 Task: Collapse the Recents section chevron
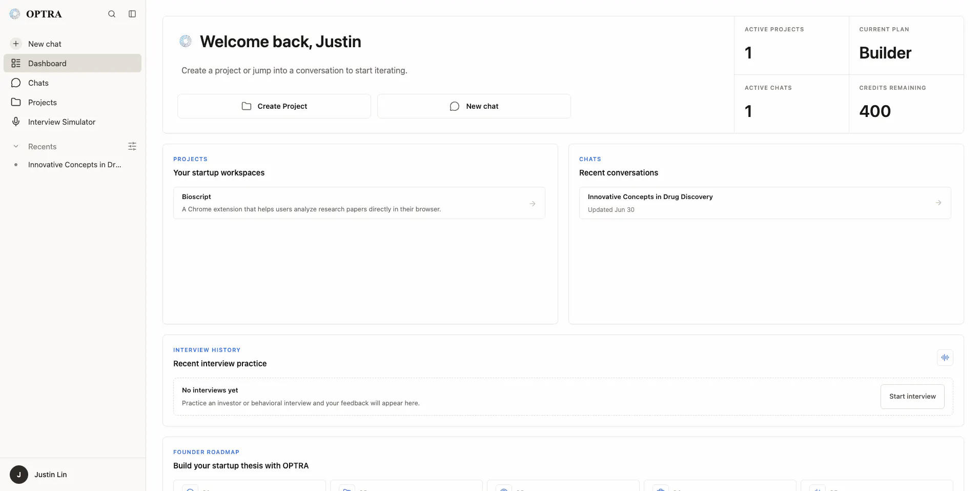pyautogui.click(x=16, y=146)
